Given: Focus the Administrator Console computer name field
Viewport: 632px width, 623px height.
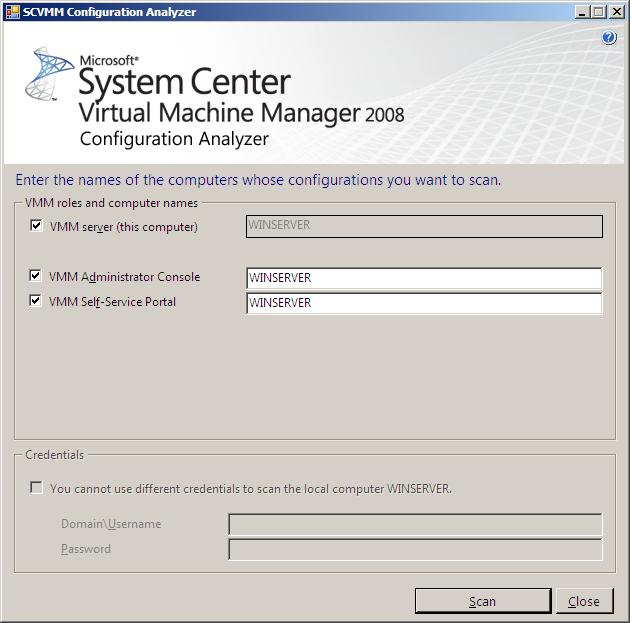Looking at the screenshot, I should click(424, 278).
